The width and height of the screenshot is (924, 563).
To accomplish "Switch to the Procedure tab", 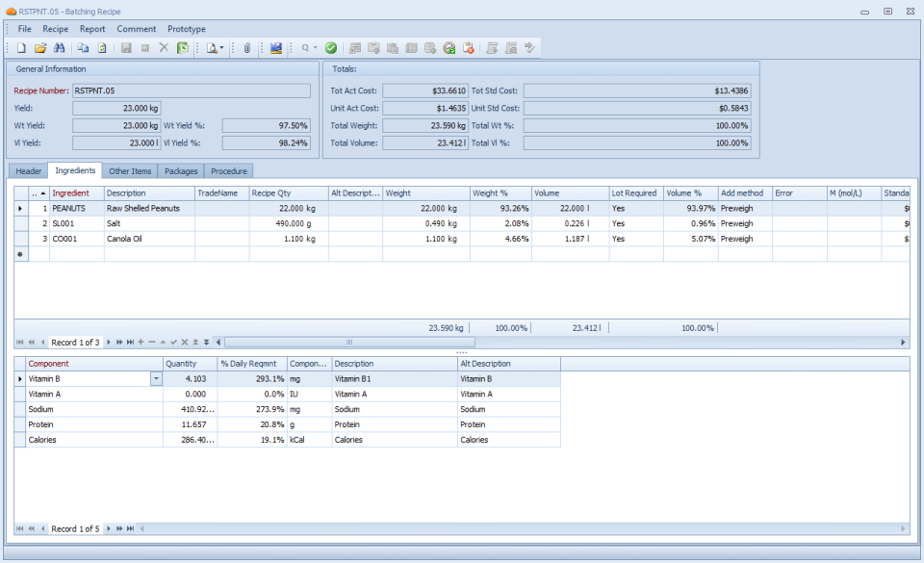I will pos(229,171).
